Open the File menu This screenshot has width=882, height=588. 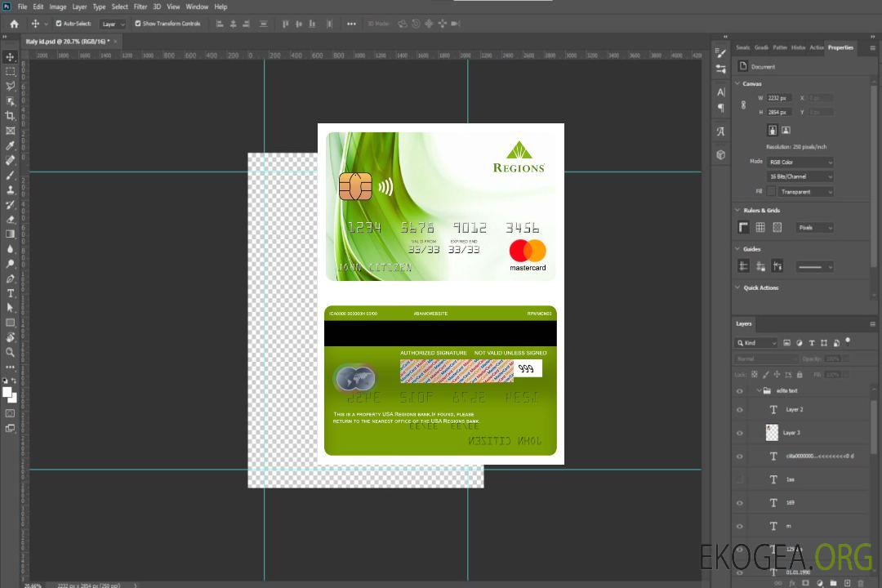pos(23,7)
